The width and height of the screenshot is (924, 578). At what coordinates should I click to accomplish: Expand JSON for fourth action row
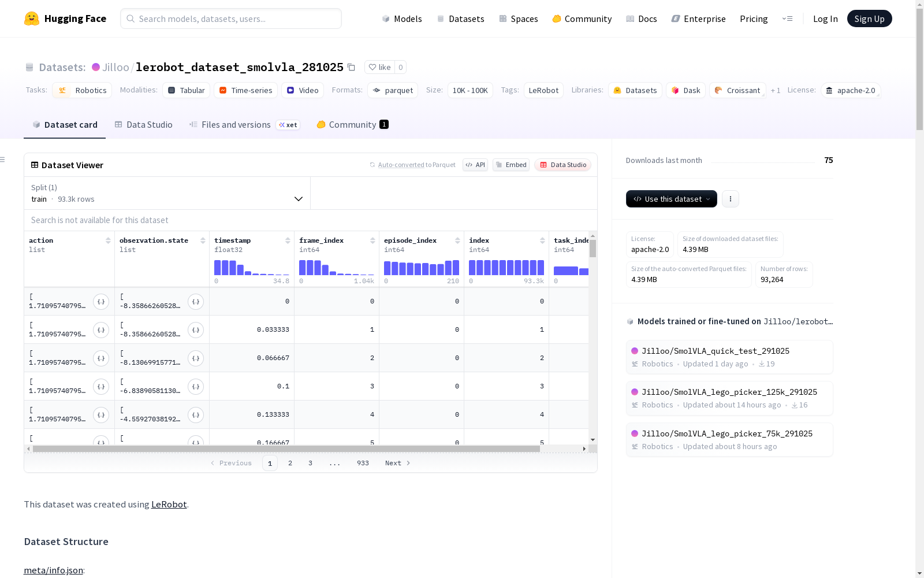tap(101, 386)
